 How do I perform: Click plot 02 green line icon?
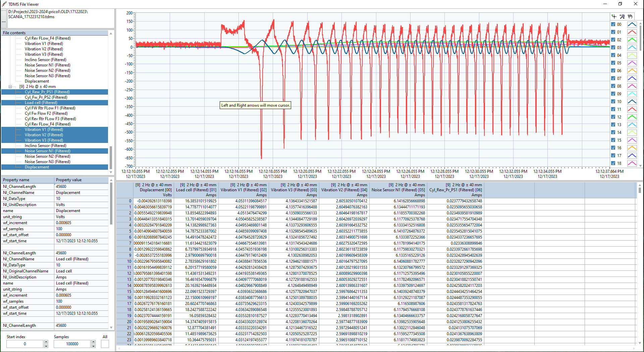click(632, 40)
